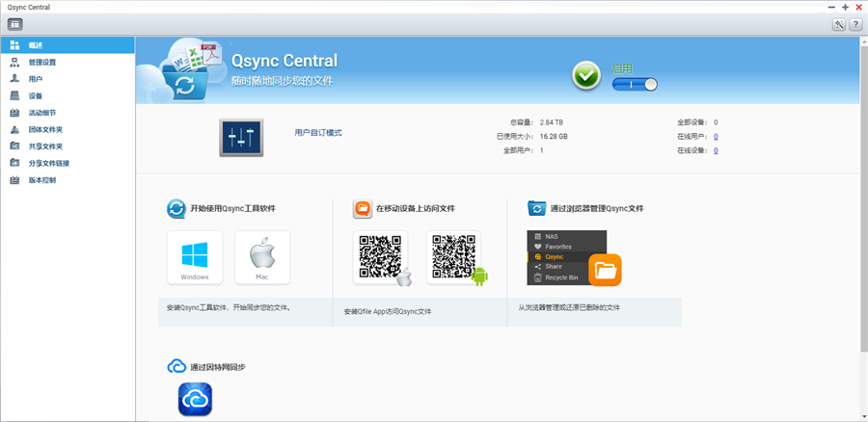Click the blue cloud sync app icon
868x422 pixels.
[195, 399]
